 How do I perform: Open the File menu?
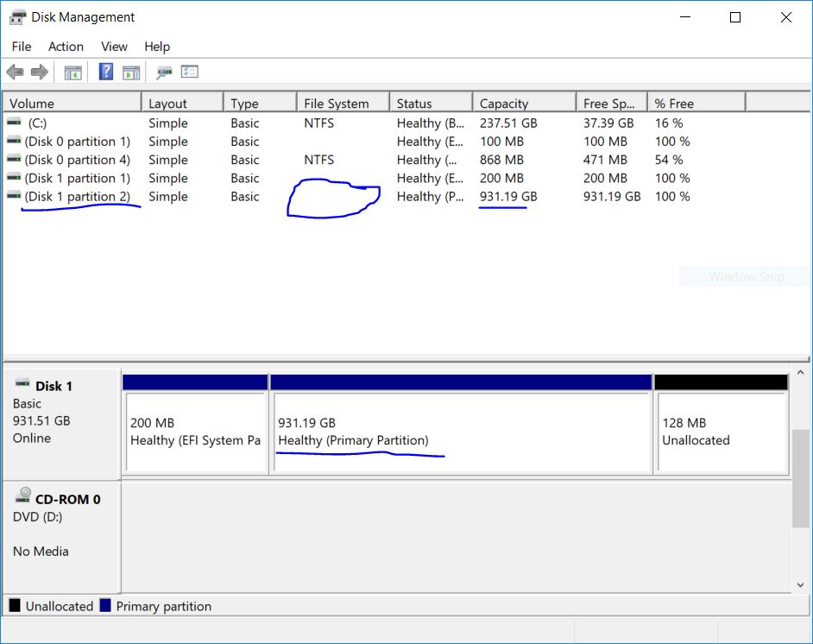pos(22,47)
